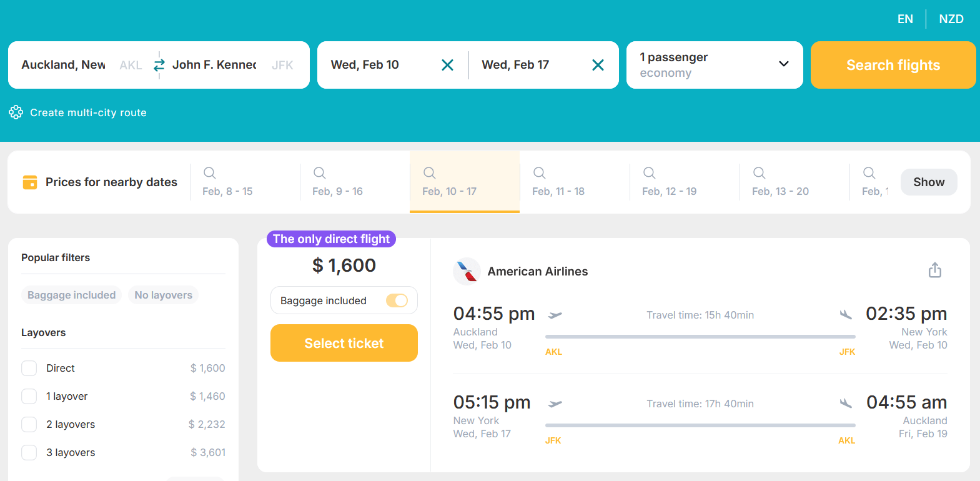This screenshot has width=980, height=481.
Task: Click the Search flights button
Action: 893,65
